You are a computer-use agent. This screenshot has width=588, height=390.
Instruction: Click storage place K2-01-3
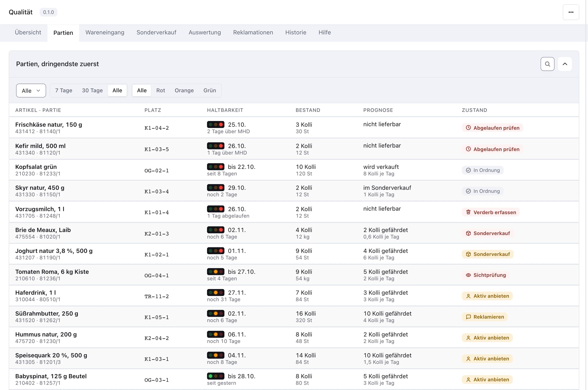pos(157,234)
